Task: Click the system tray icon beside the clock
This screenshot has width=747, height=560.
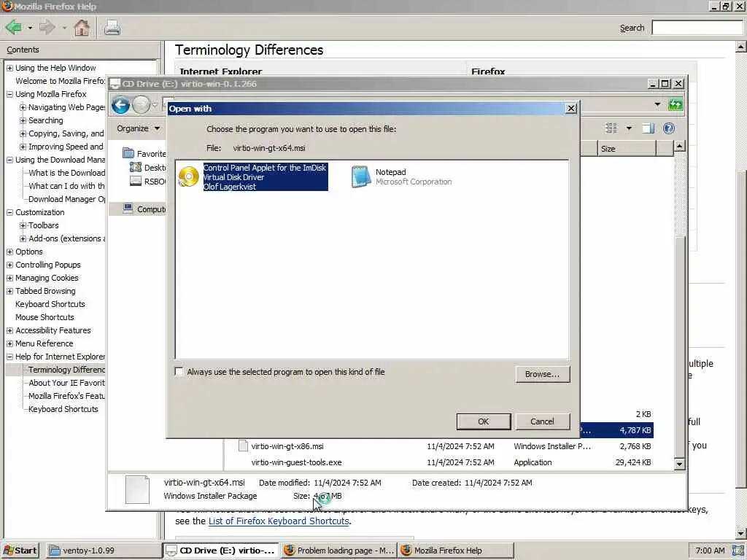Action: point(738,551)
